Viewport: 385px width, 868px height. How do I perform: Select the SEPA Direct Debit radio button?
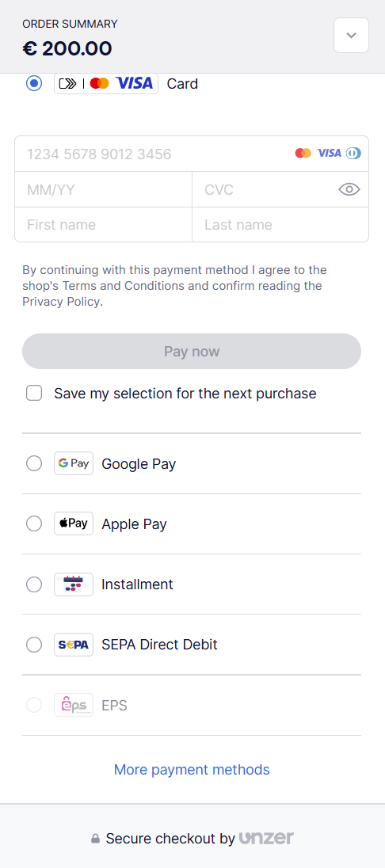click(x=34, y=645)
